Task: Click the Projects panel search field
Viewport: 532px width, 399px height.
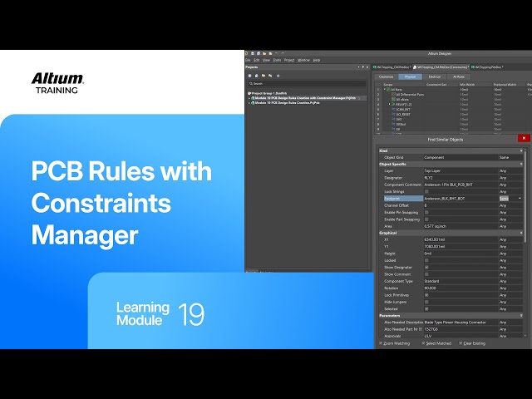Action: point(307,83)
